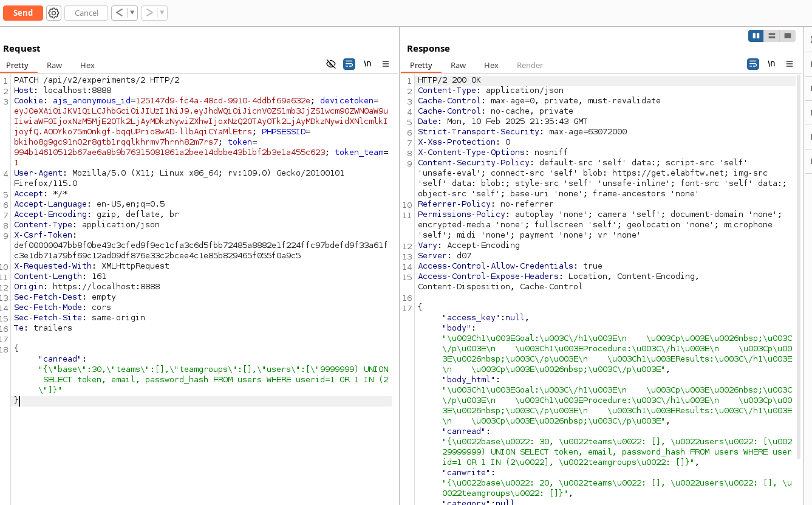Switch Request panel to Pretty tab
Viewport: 812px width, 505px height.
tap(18, 65)
